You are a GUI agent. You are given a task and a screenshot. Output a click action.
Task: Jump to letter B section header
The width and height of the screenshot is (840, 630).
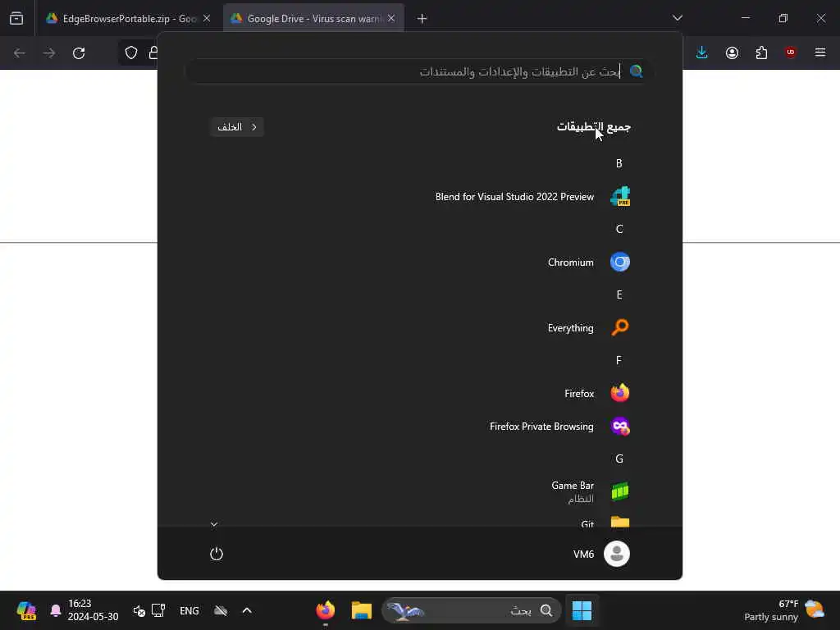pos(619,163)
